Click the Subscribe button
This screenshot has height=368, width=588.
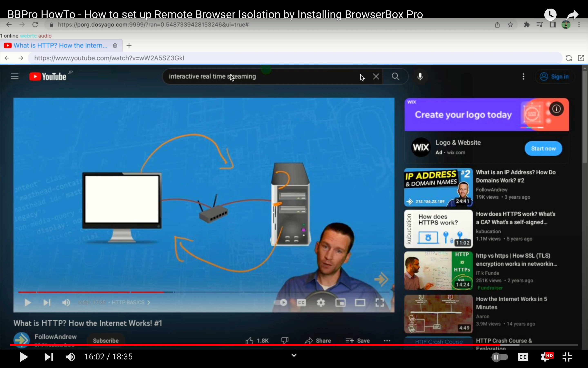click(x=106, y=340)
